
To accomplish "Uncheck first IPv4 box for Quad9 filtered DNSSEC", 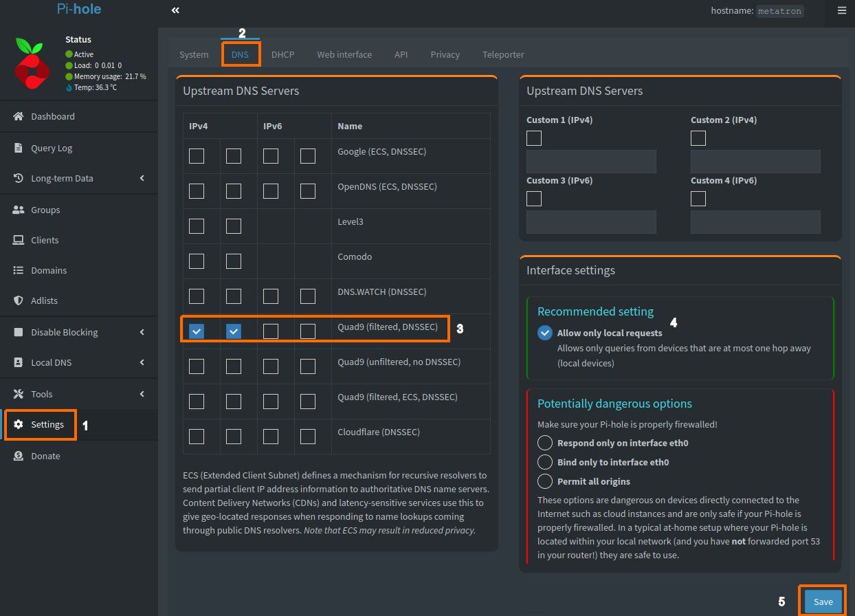I will (x=197, y=331).
